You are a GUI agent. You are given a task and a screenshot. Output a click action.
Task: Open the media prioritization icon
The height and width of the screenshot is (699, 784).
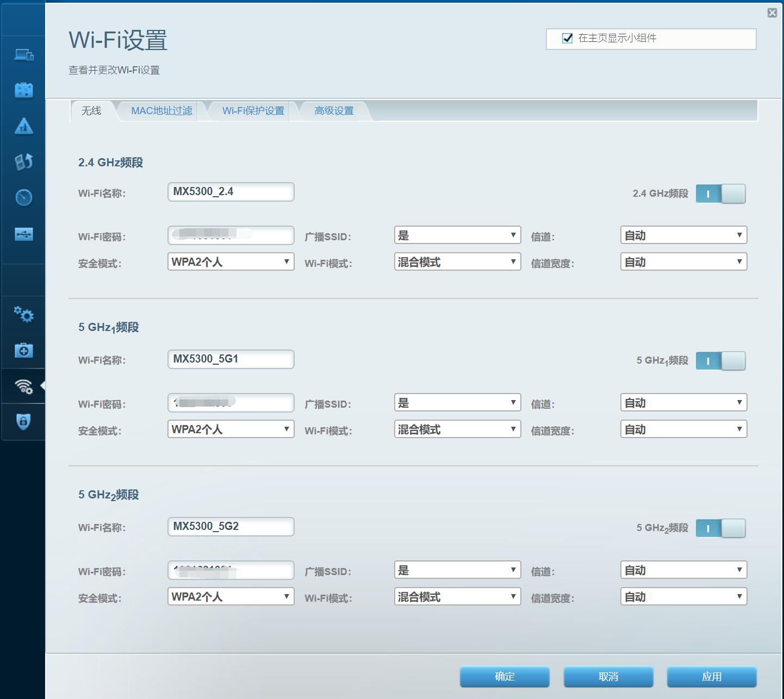click(x=23, y=161)
